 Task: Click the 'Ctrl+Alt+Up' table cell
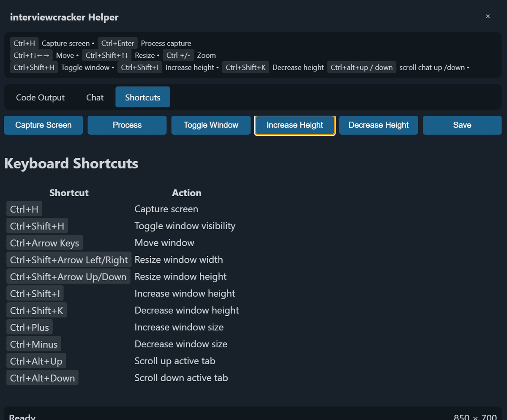tap(36, 361)
